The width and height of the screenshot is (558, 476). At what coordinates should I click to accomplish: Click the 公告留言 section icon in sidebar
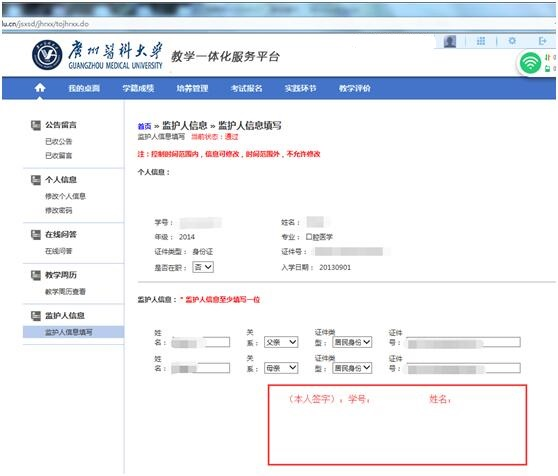[36, 125]
